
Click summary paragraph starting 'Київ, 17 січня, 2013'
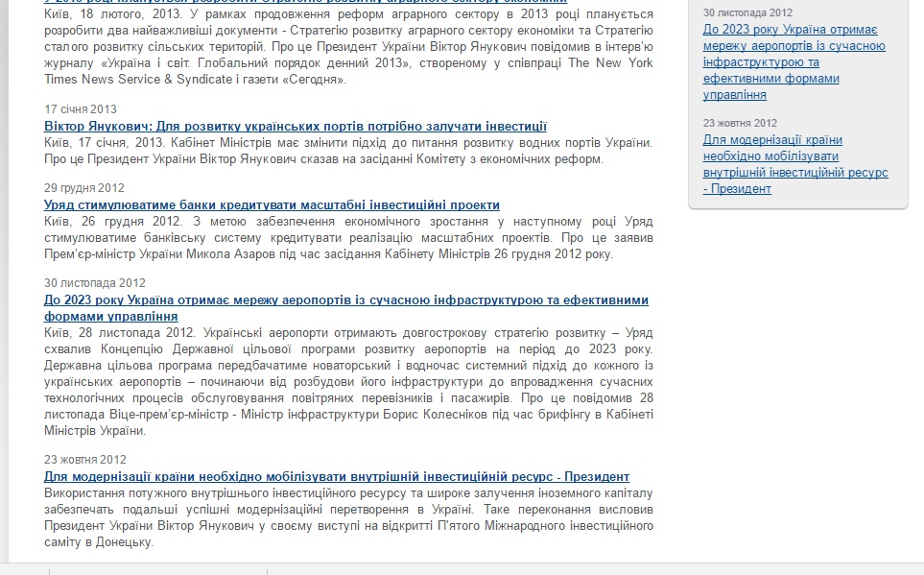tap(348, 151)
